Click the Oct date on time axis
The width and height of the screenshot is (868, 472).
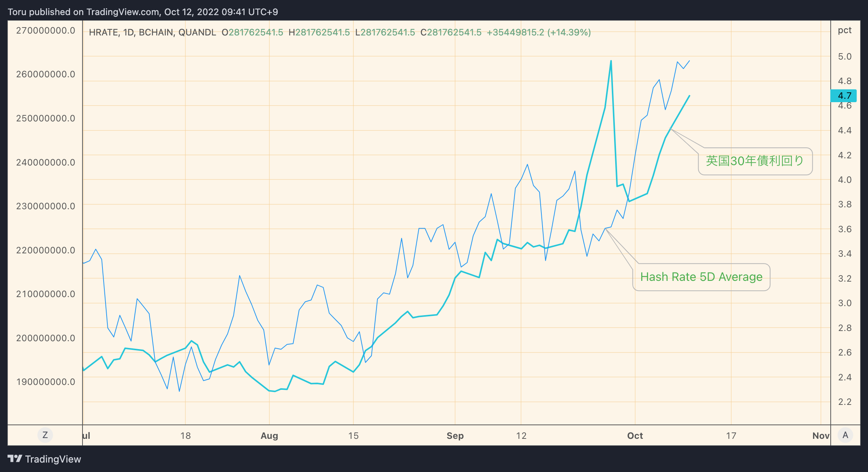pyautogui.click(x=635, y=436)
